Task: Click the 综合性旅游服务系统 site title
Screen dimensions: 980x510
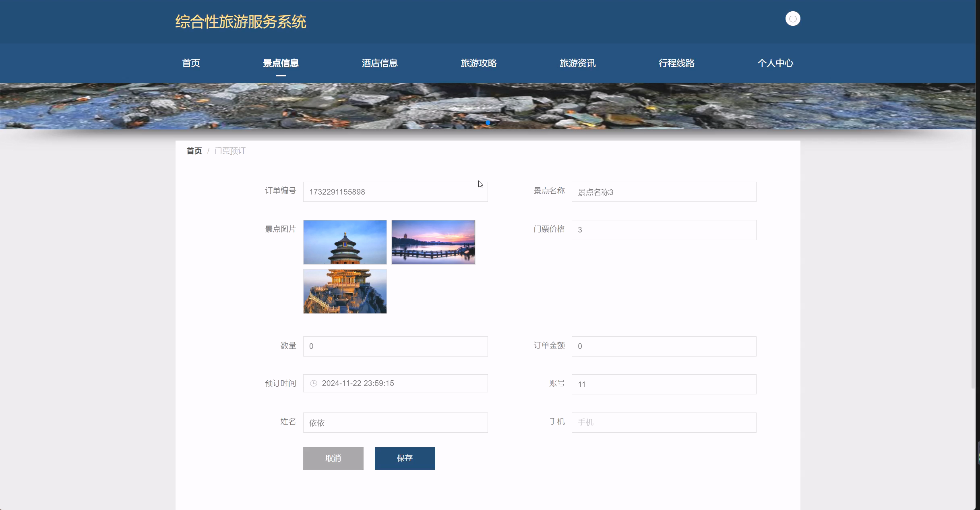Action: (241, 22)
